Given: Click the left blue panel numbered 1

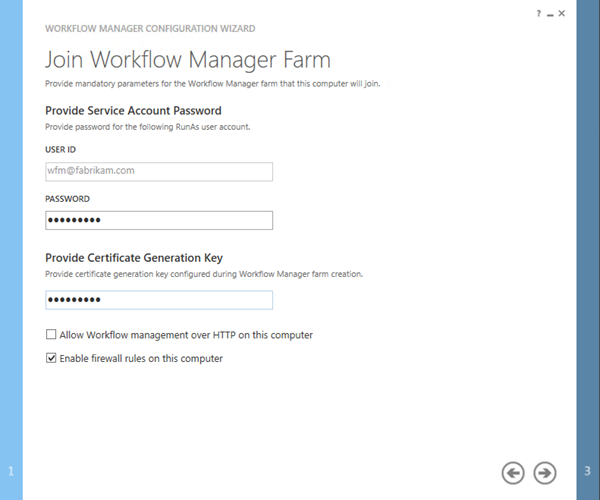Looking at the screenshot, I should click(11, 250).
